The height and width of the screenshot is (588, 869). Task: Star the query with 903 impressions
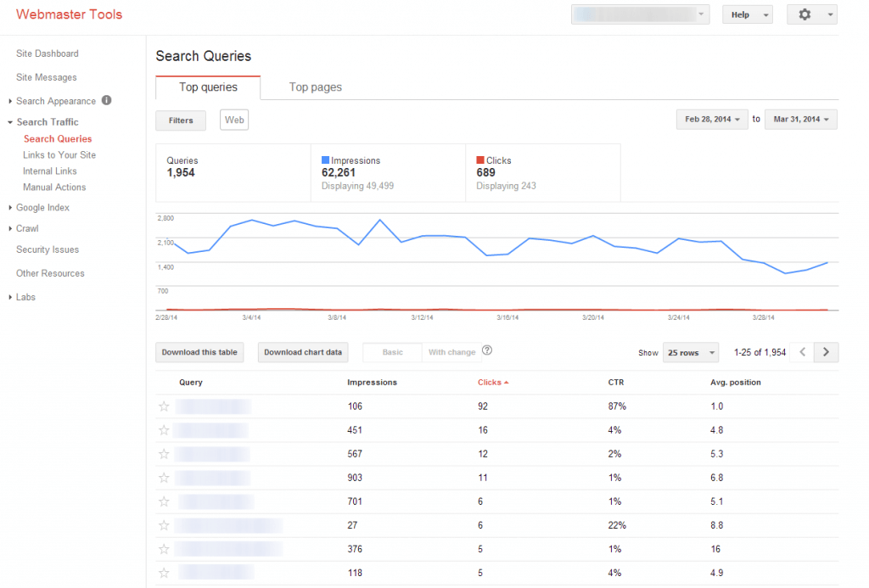pos(164,478)
